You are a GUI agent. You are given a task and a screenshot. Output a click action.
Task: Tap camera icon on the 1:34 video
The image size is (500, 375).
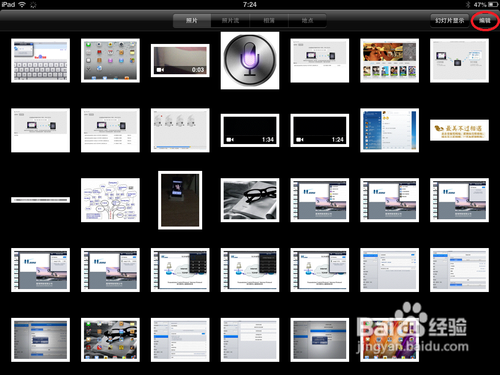pyautogui.click(x=230, y=140)
